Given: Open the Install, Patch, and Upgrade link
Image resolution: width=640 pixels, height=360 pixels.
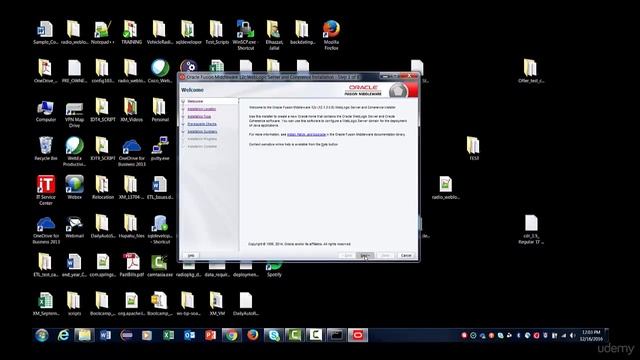Looking at the screenshot, I should pyautogui.click(x=307, y=134).
